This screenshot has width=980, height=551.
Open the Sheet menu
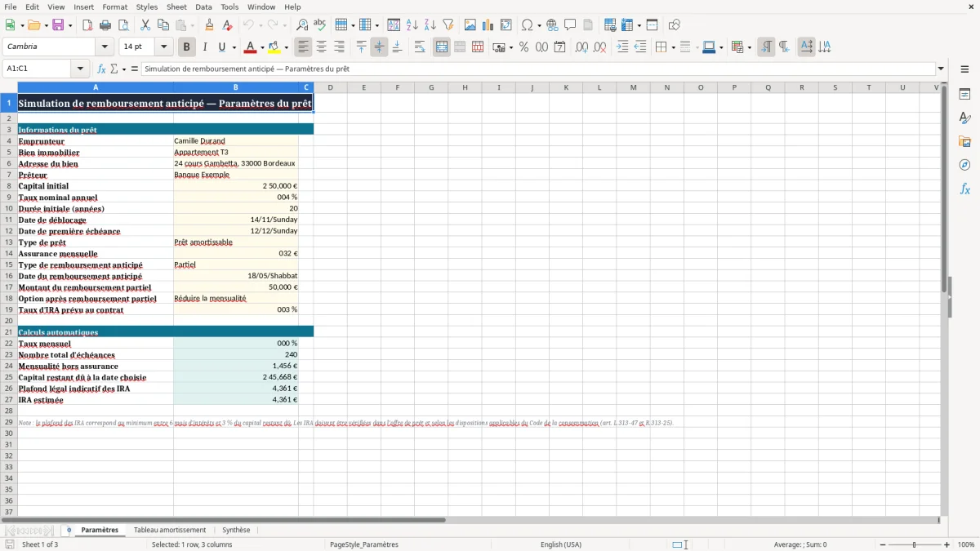pyautogui.click(x=176, y=7)
